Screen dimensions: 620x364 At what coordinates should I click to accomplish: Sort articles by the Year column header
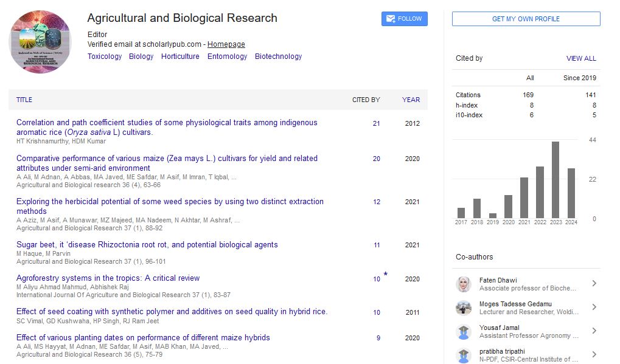click(x=411, y=100)
